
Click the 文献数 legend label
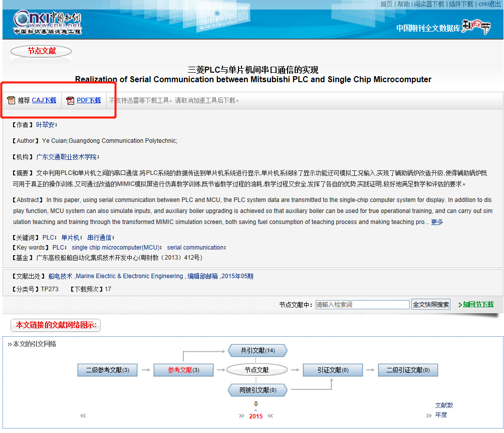[x=444, y=405]
